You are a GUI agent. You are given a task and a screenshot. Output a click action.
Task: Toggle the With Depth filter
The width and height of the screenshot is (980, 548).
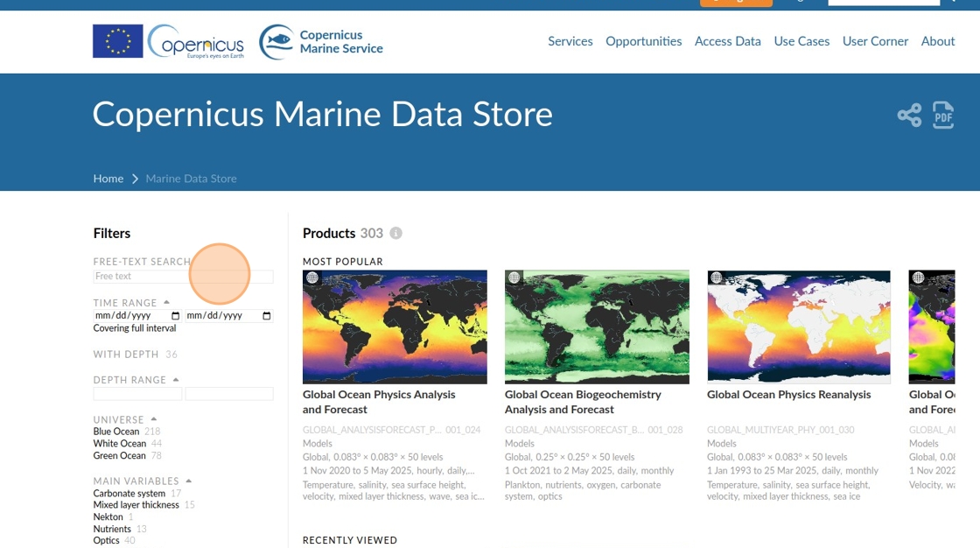(x=126, y=355)
